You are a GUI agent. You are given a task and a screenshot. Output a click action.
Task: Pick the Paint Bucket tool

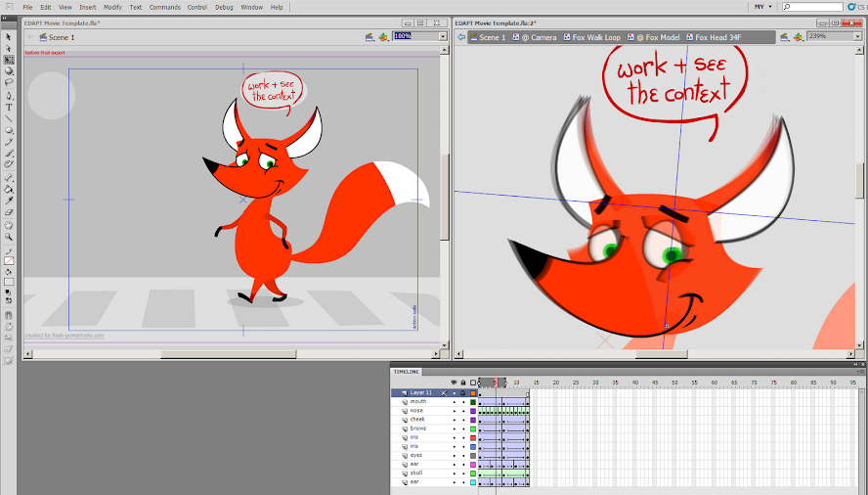9,189
